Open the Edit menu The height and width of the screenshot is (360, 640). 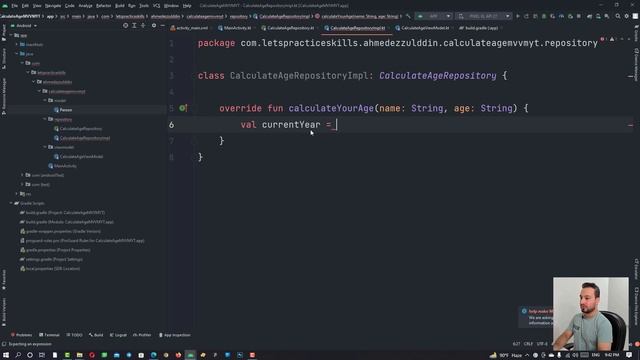coord(25,6)
